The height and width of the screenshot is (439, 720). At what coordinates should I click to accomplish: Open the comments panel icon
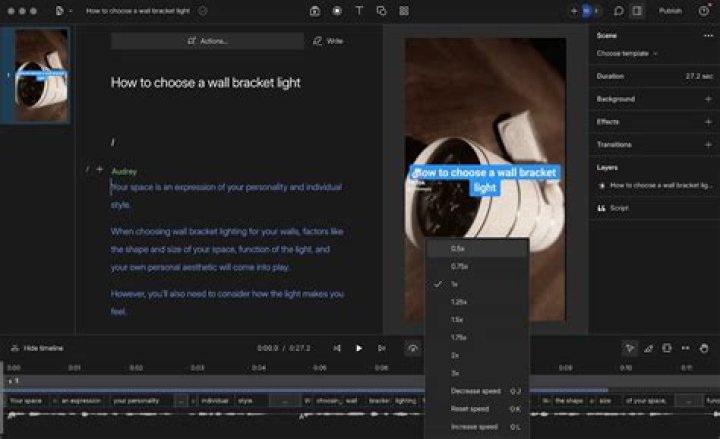click(618, 11)
